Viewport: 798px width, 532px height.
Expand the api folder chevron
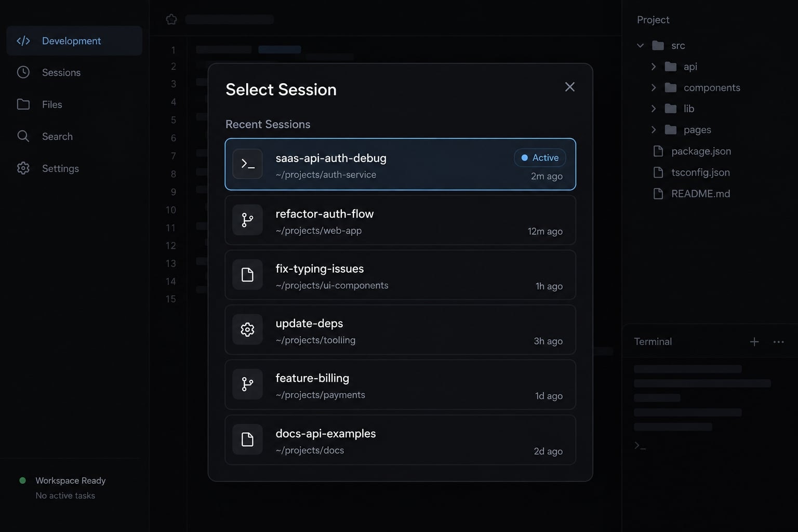654,66
